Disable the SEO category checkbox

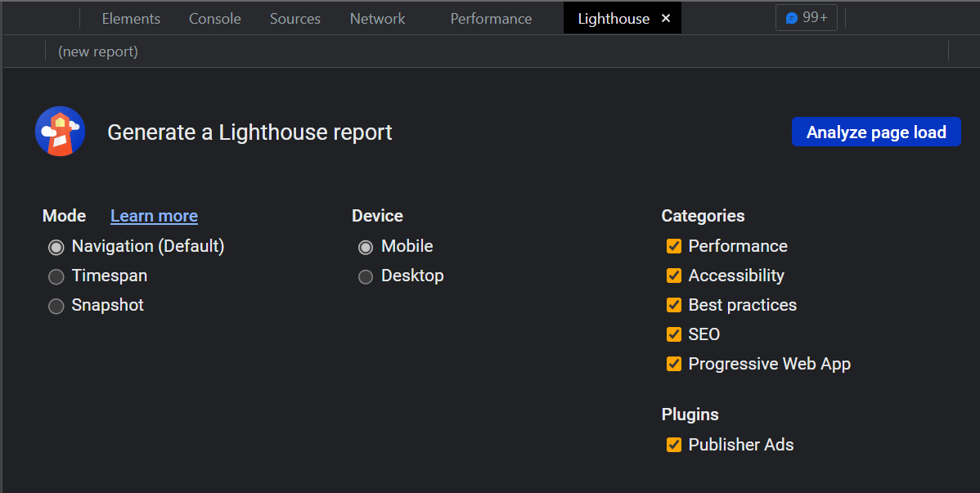[674, 334]
